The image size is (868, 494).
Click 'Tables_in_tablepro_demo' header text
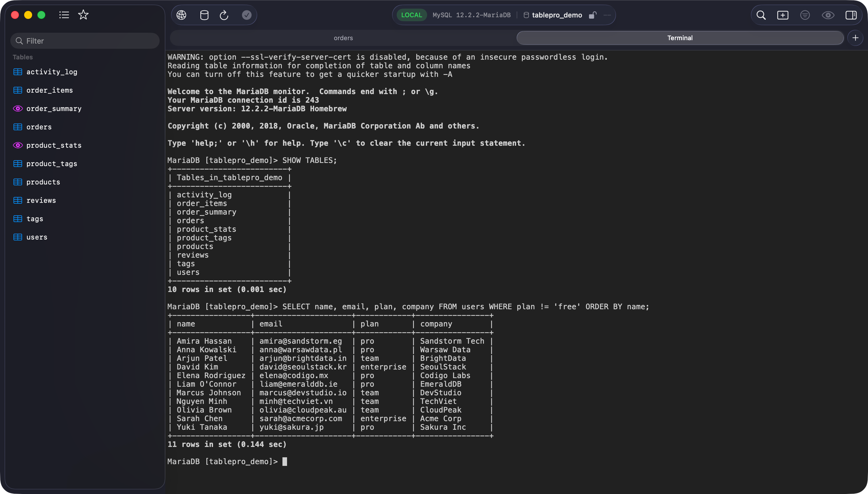[x=229, y=178]
